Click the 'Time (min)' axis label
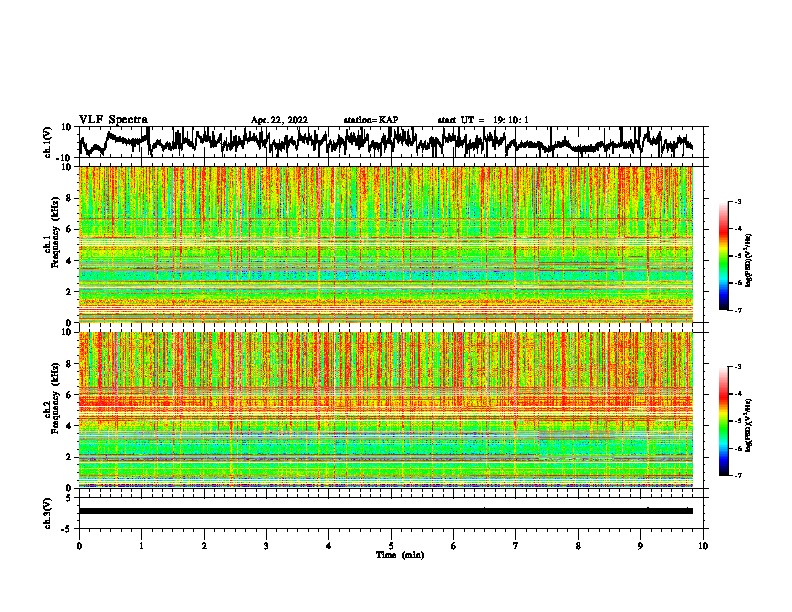The height and width of the screenshot is (612, 792). coord(400,555)
